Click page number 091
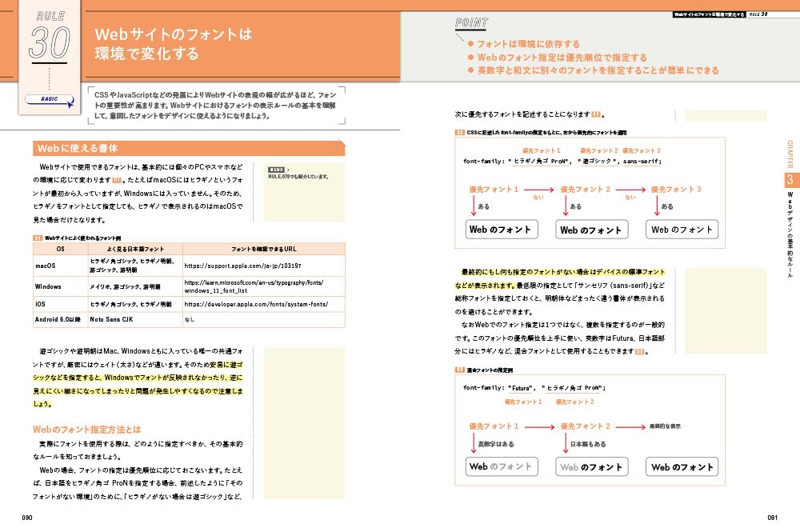This screenshot has height=532, width=800. (x=773, y=518)
